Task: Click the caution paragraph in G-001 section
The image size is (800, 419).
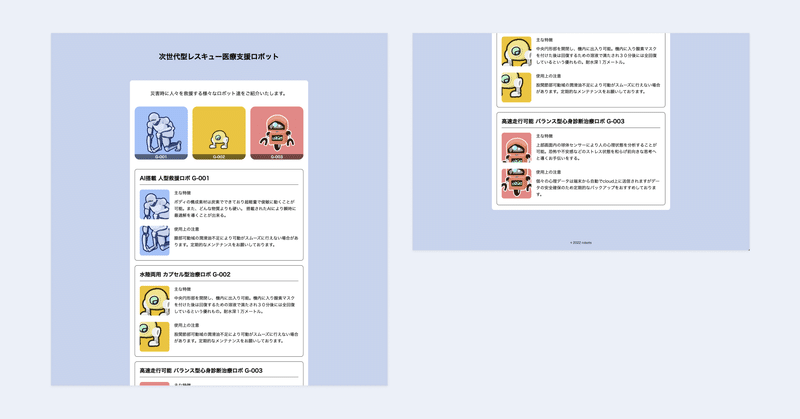Action: [236, 241]
